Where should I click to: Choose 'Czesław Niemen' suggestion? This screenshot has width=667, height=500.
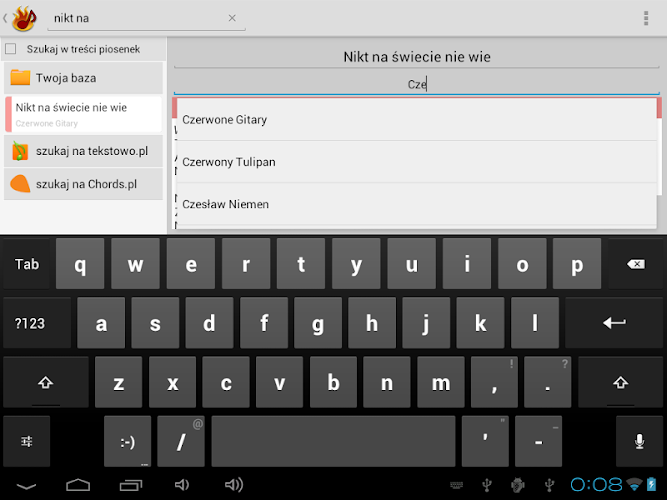point(416,204)
